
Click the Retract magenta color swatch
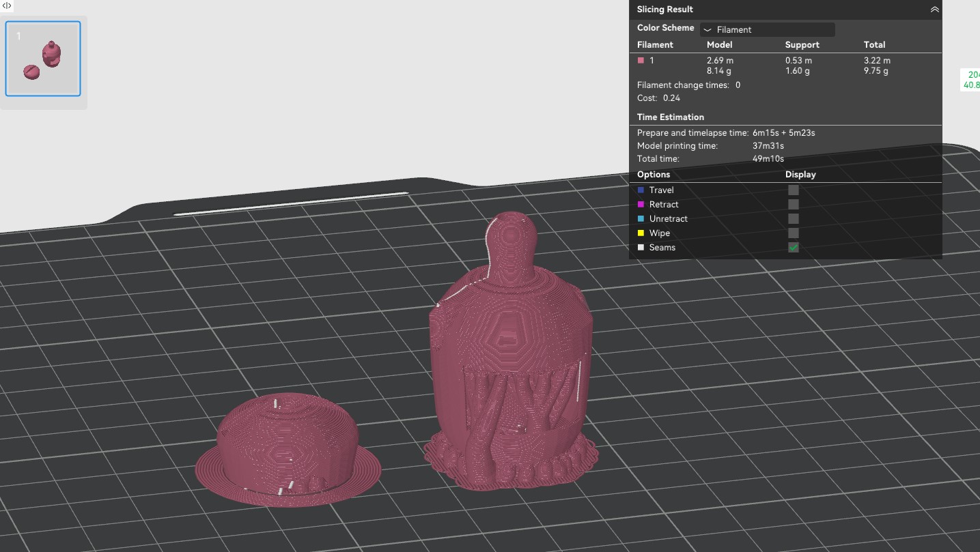coord(641,204)
